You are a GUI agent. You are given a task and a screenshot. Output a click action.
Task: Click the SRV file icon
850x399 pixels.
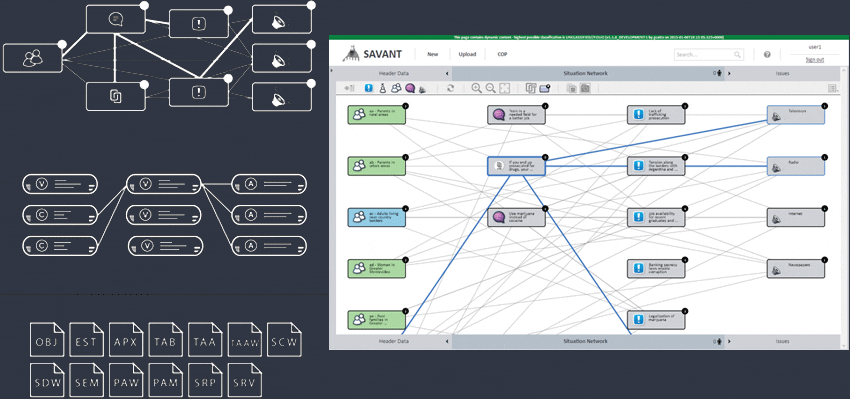point(245,381)
